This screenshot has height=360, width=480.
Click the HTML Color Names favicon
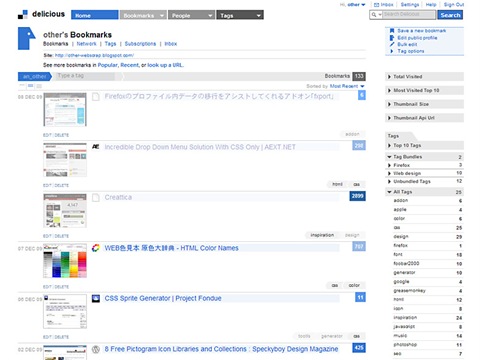[x=96, y=248]
